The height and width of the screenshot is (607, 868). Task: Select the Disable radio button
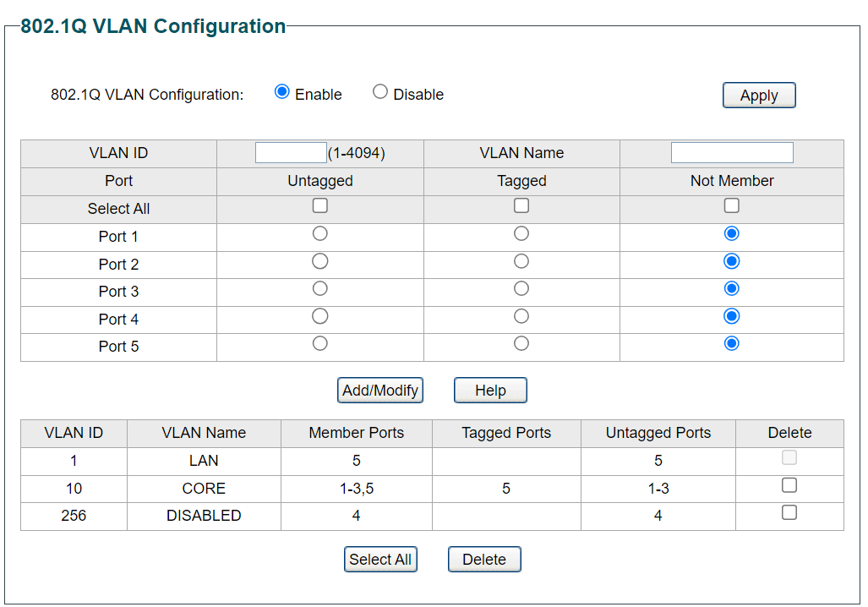380,92
